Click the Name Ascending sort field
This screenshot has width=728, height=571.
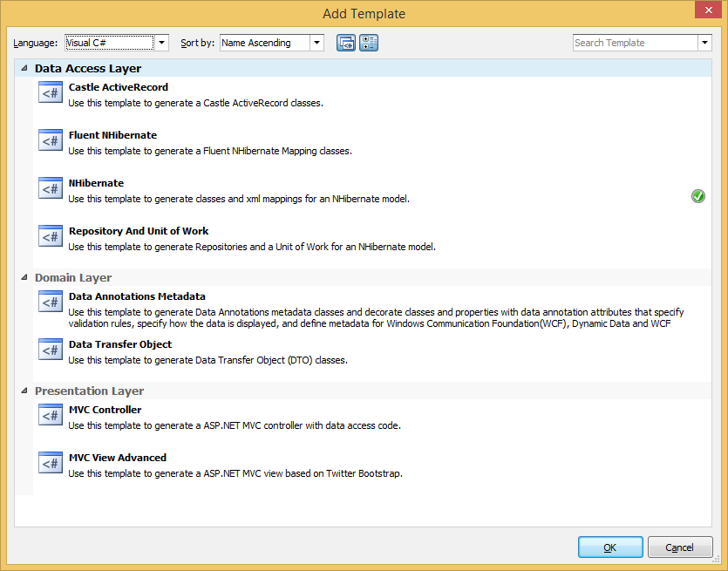point(265,43)
